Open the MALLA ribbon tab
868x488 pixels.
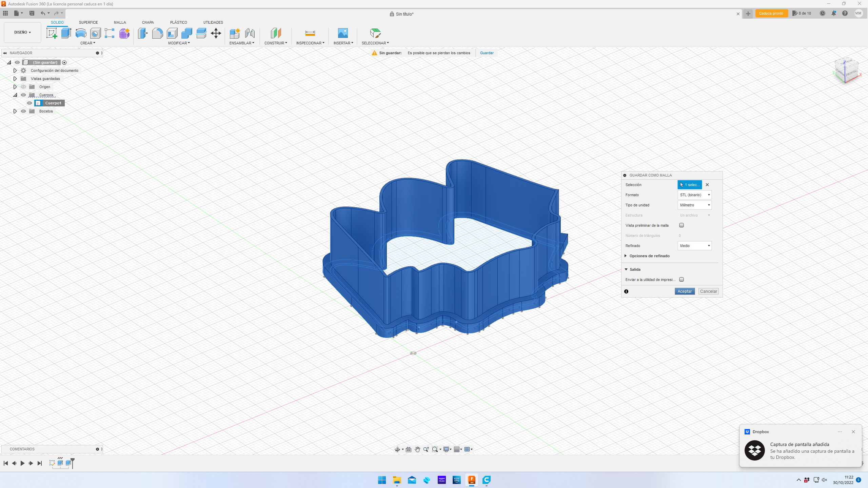click(120, 22)
